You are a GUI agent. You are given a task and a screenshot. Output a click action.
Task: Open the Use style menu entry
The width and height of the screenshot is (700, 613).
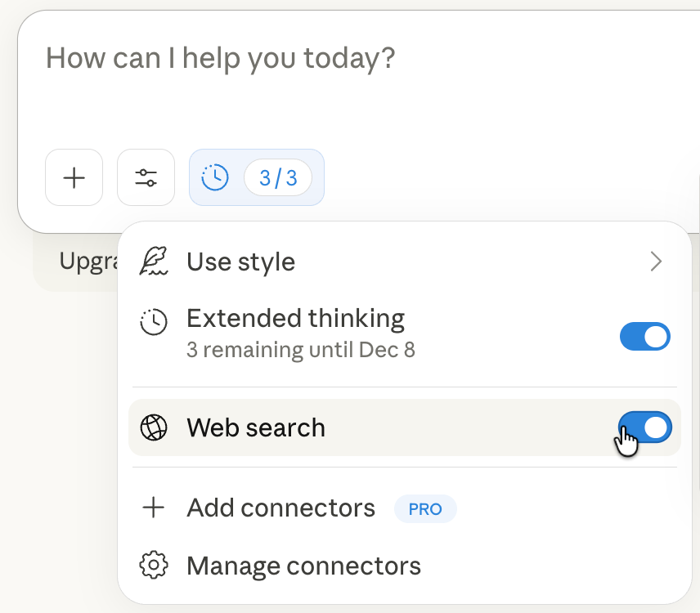(241, 262)
